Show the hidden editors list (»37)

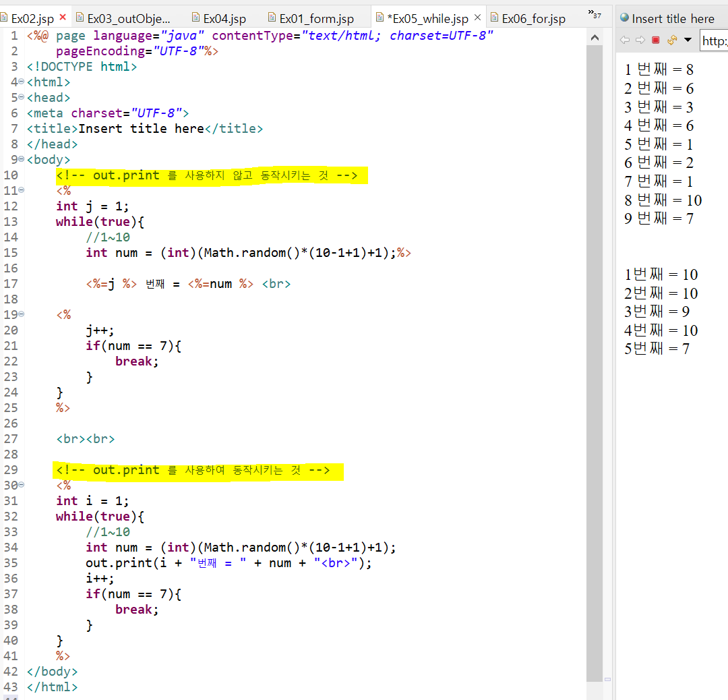(595, 14)
